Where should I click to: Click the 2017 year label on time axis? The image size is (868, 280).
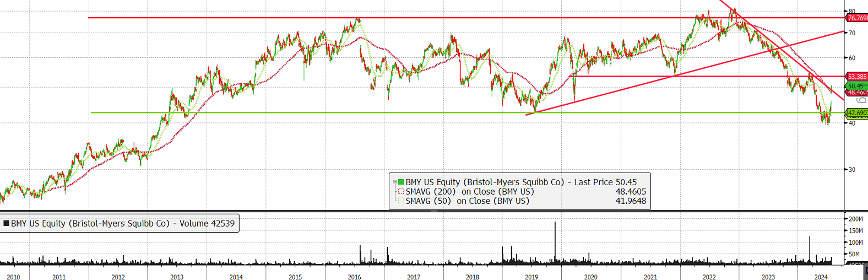click(x=414, y=277)
